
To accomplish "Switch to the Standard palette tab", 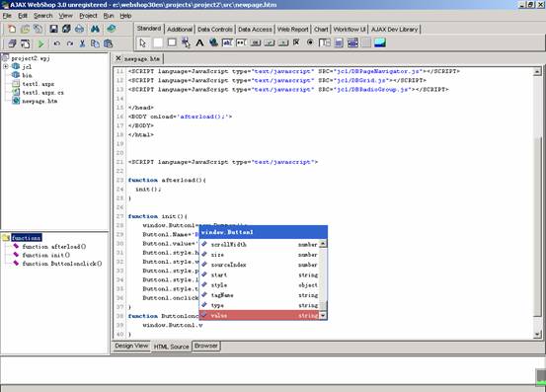I will click(x=149, y=29).
